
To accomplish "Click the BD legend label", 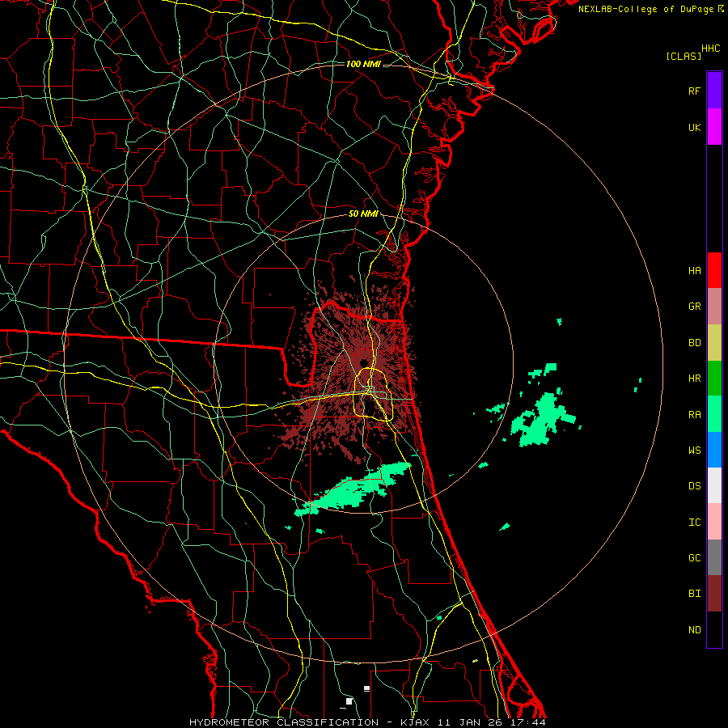I will coord(694,343).
